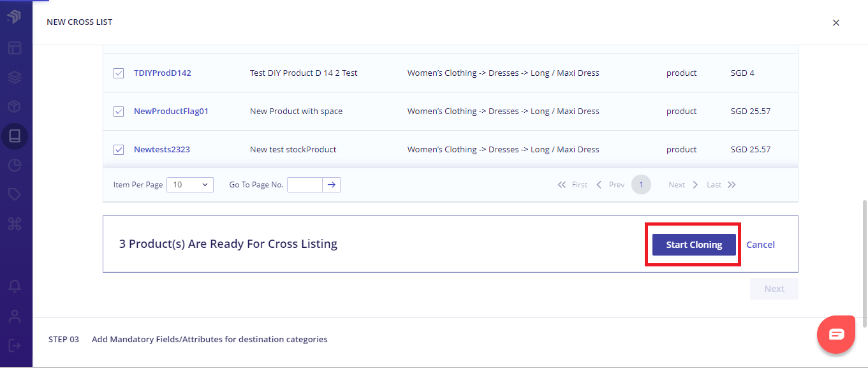Open the red chat support bubble
This screenshot has width=868, height=369.
(x=836, y=335)
